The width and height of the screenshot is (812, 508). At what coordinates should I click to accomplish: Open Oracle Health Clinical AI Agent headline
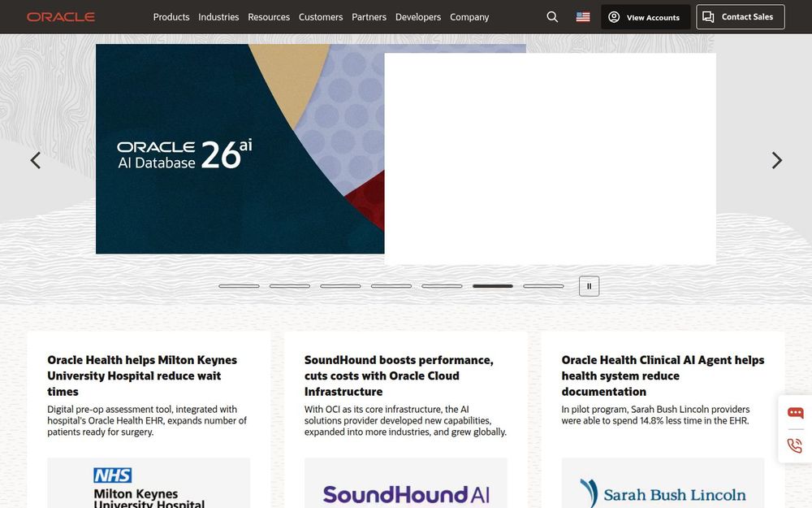click(x=663, y=376)
